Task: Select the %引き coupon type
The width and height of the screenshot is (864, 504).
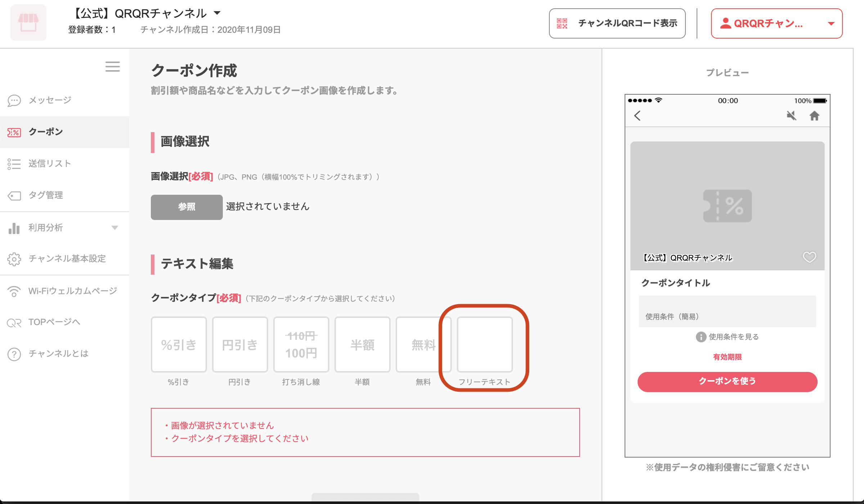Action: (x=179, y=345)
